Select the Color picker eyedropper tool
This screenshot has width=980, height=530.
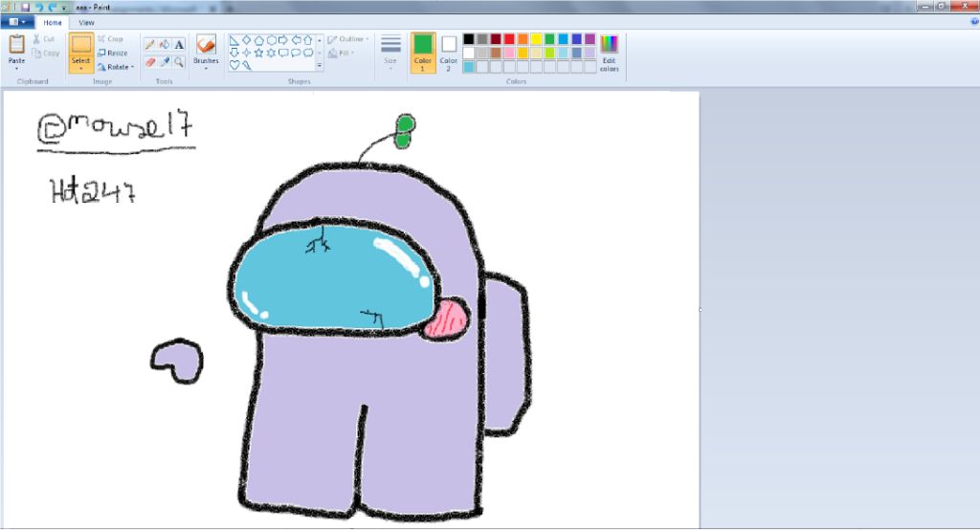pyautogui.click(x=165, y=62)
